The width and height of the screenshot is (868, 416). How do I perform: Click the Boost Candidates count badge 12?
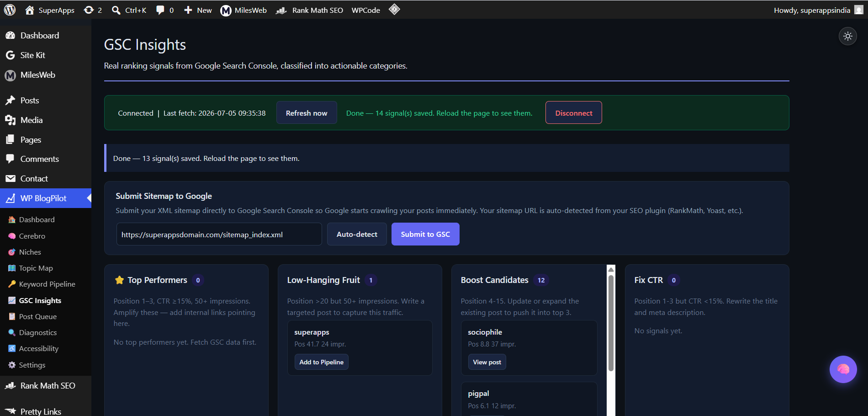[x=541, y=280]
